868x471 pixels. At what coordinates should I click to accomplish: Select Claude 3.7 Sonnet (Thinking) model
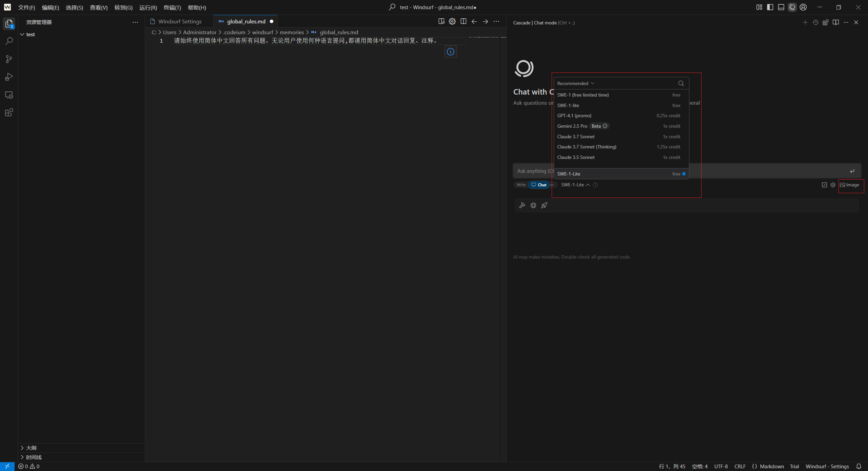coord(587,147)
